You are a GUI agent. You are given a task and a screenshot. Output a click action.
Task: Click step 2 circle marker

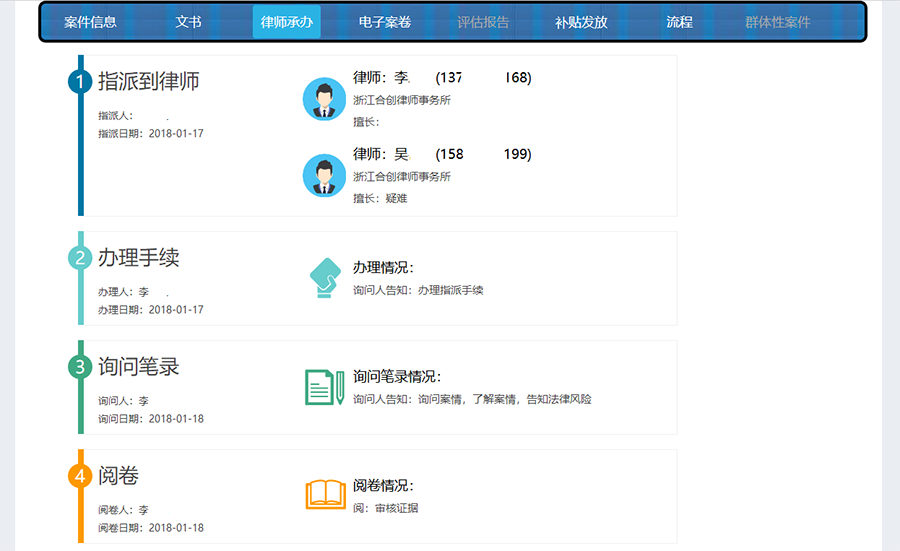(x=80, y=258)
